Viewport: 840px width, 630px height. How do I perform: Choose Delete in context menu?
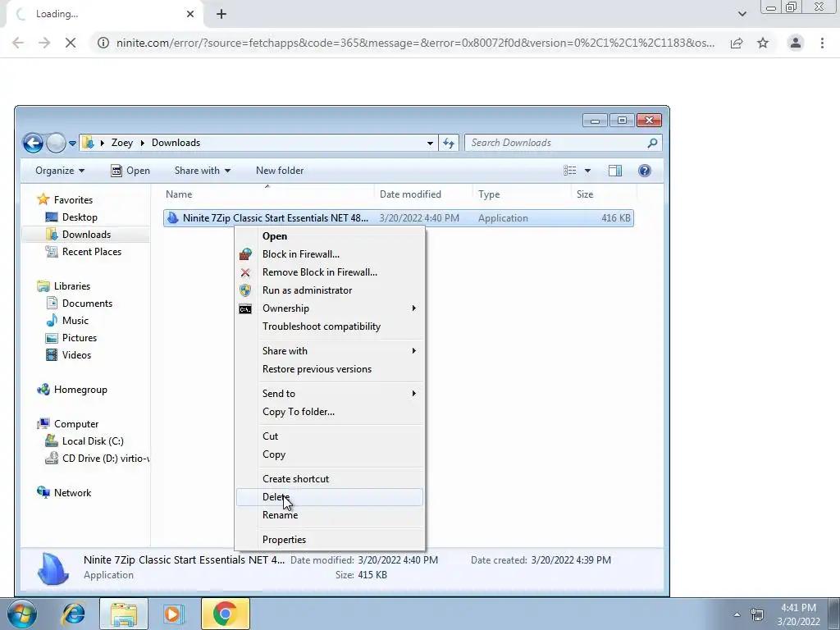[x=330, y=496]
